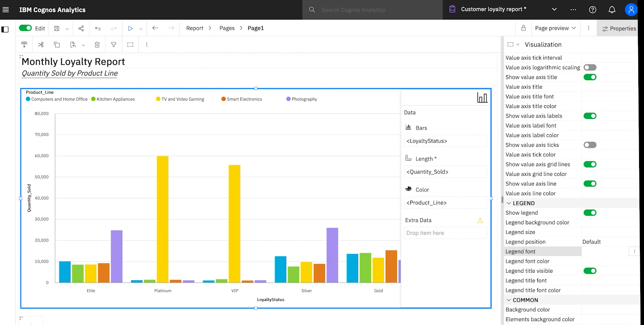Collapse the COMMON section
Image resolution: width=644 pixels, height=325 pixels.
tap(509, 300)
